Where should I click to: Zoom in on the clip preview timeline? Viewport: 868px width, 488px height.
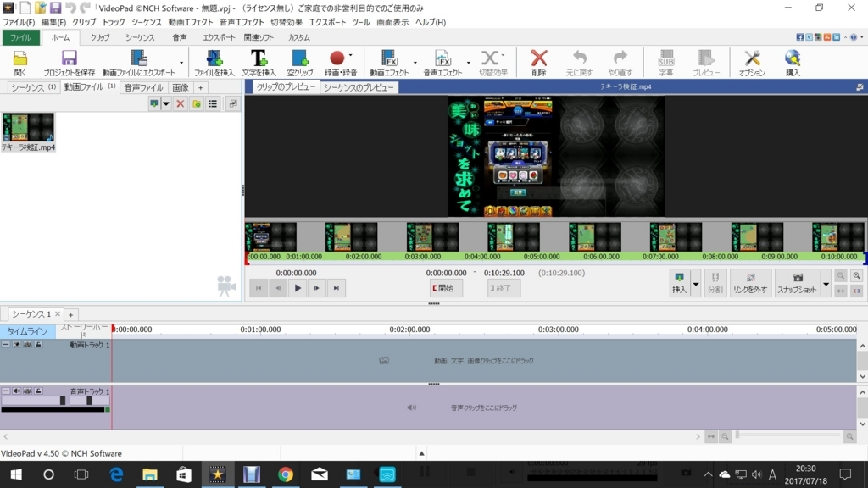(x=856, y=275)
